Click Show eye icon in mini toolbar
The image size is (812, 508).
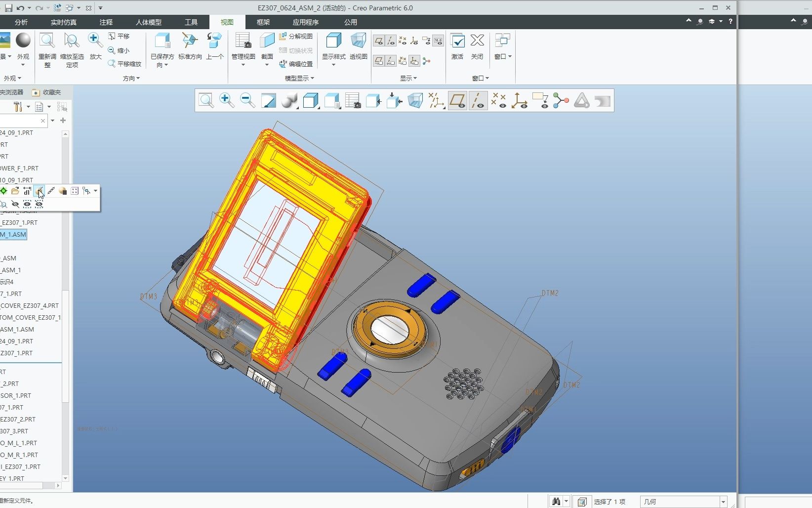click(x=27, y=204)
